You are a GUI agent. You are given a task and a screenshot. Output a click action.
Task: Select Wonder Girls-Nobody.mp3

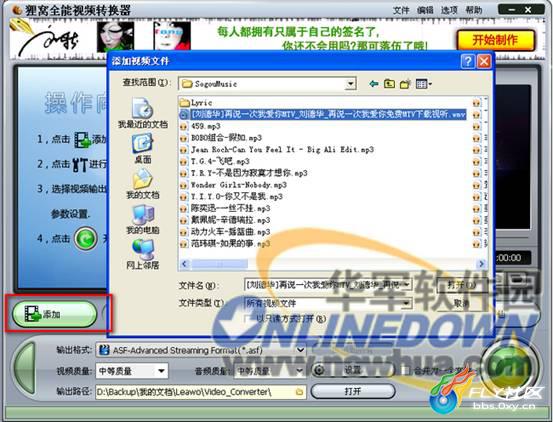click(233, 185)
